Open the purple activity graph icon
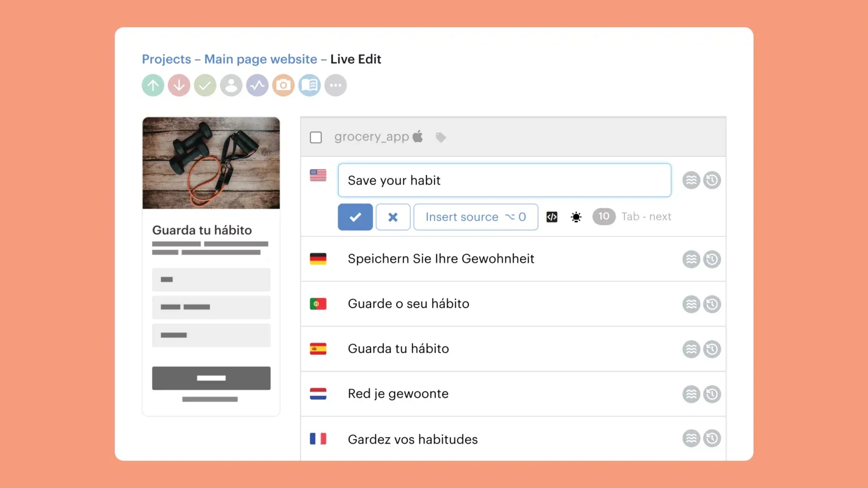868x488 pixels. tap(257, 85)
